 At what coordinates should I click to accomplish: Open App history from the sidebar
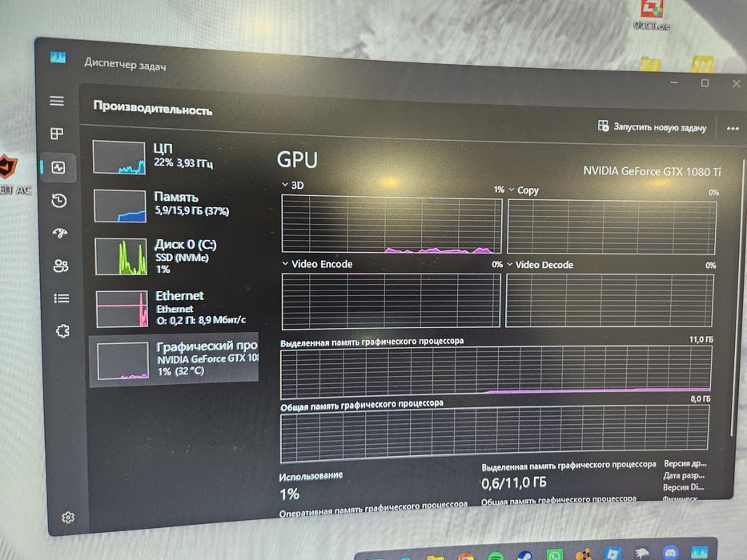pyautogui.click(x=59, y=201)
